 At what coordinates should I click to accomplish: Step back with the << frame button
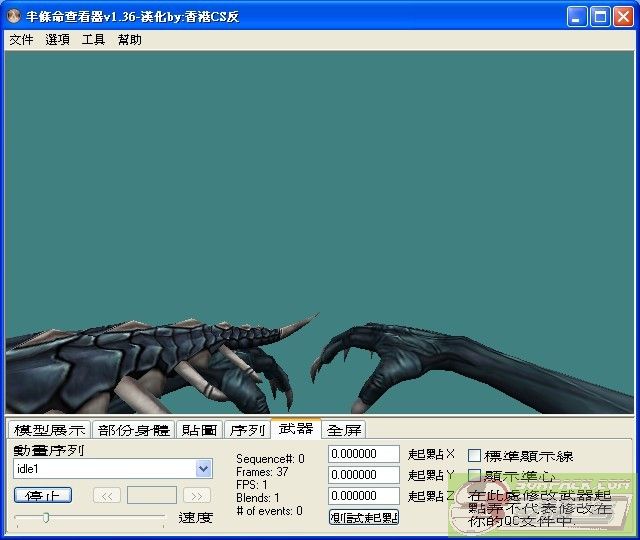coord(107,495)
